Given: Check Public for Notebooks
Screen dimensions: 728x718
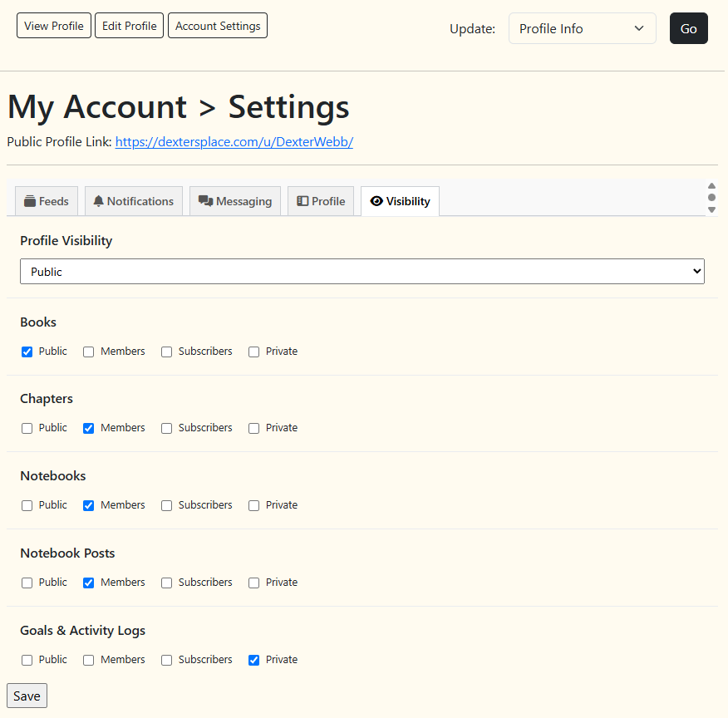Looking at the screenshot, I should pos(27,505).
